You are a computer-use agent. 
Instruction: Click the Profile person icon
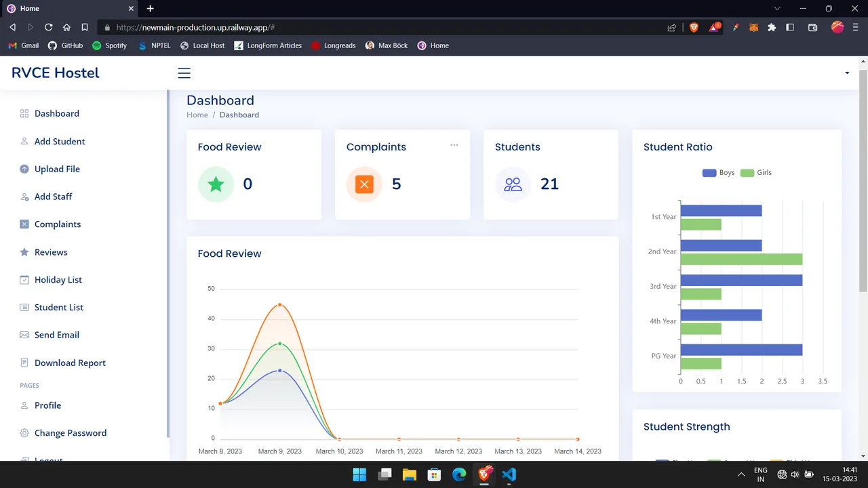pos(24,405)
